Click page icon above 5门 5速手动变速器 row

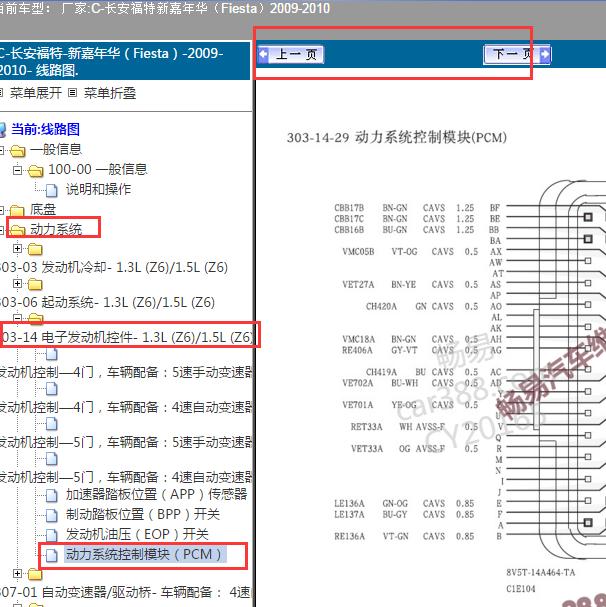coord(52,424)
